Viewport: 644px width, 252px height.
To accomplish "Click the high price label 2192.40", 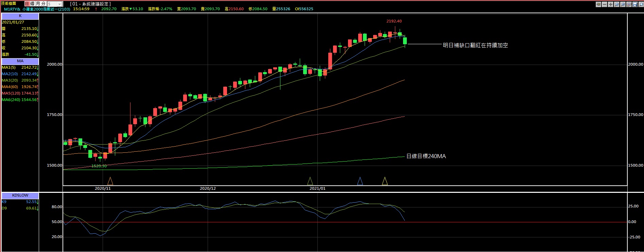I will coord(394,21).
